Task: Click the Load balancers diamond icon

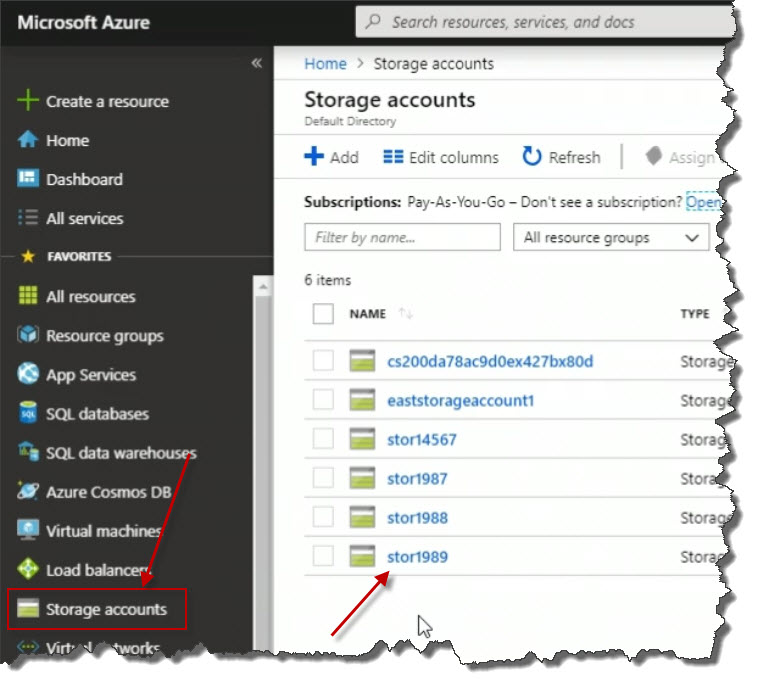Action: click(x=28, y=569)
